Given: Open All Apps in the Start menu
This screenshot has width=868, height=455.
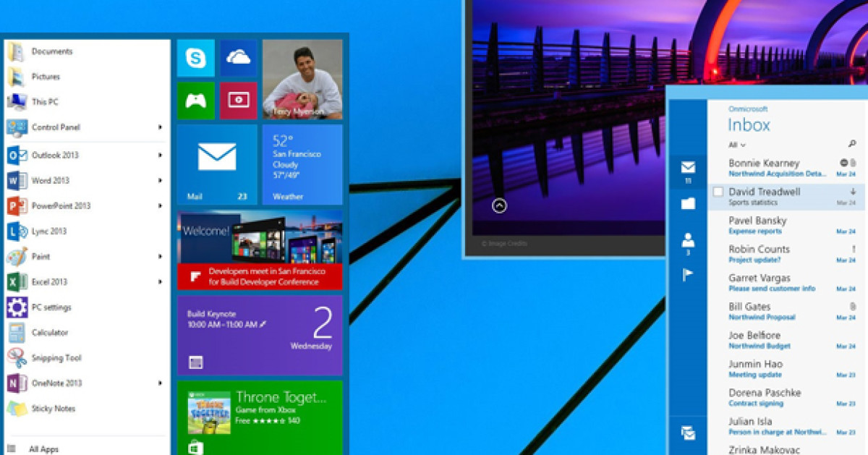Looking at the screenshot, I should 43,449.
